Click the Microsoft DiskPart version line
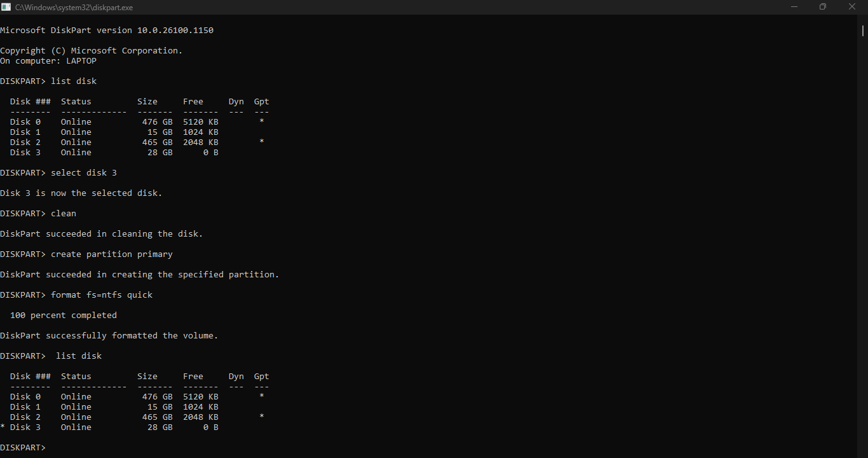 pyautogui.click(x=107, y=31)
